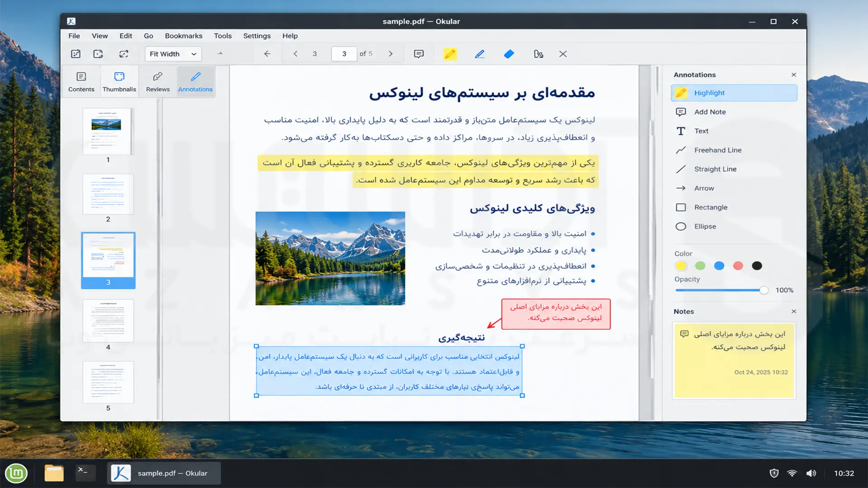Select the Annotations side panel tab
The width and height of the screenshot is (868, 488).
[195, 82]
